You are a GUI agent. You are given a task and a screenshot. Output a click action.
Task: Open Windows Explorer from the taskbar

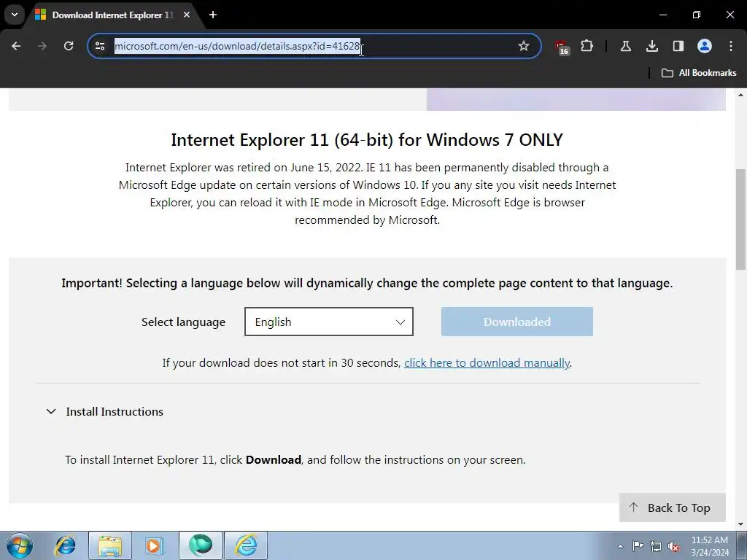(110, 545)
